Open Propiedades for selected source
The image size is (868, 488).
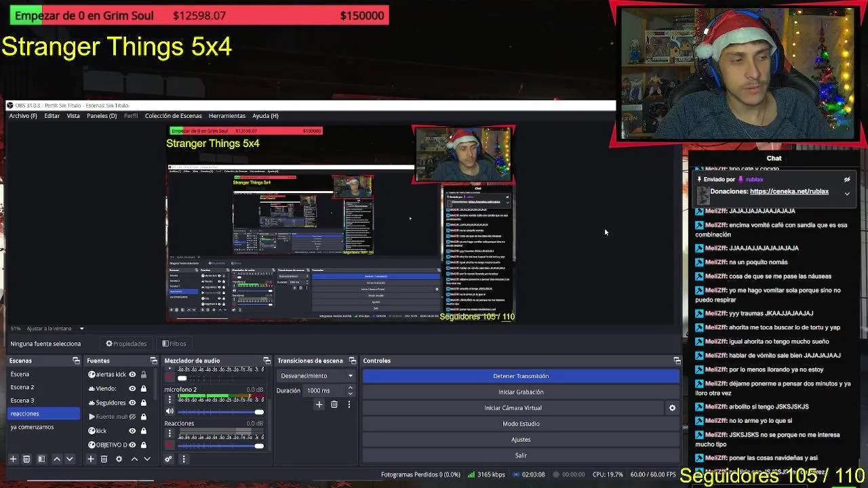(x=126, y=344)
